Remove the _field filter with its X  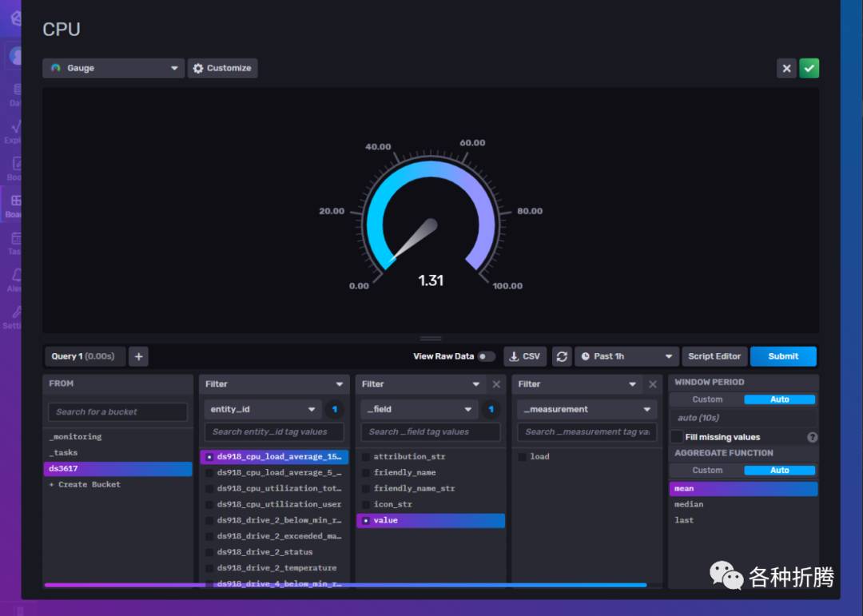496,384
